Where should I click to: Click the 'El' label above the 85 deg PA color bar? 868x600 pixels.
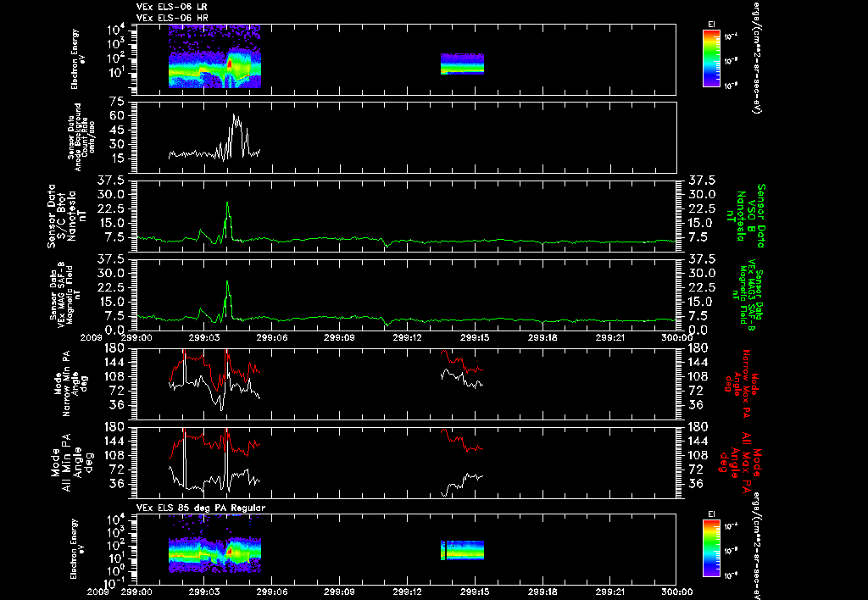(711, 514)
